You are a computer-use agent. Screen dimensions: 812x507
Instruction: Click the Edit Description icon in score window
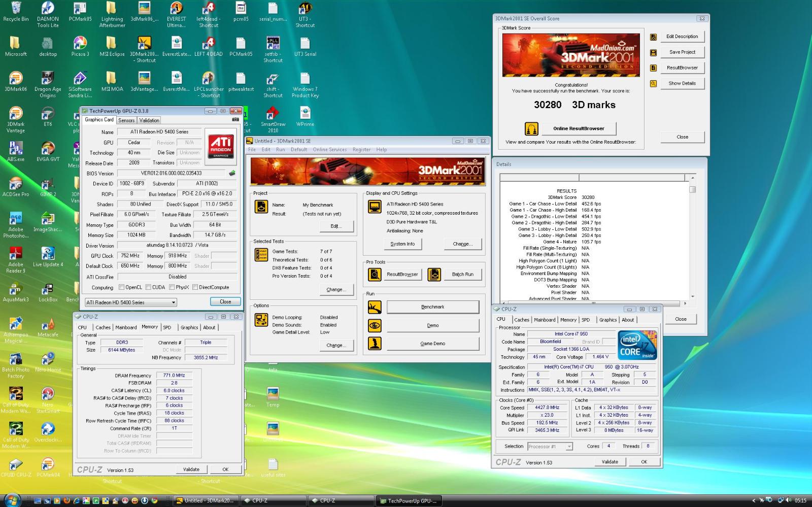point(653,37)
